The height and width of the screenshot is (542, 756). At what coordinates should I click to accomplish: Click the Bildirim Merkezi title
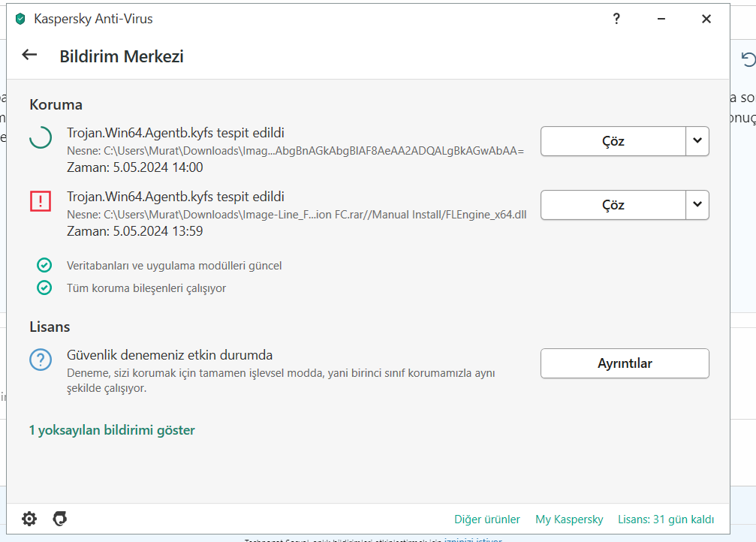pos(122,56)
